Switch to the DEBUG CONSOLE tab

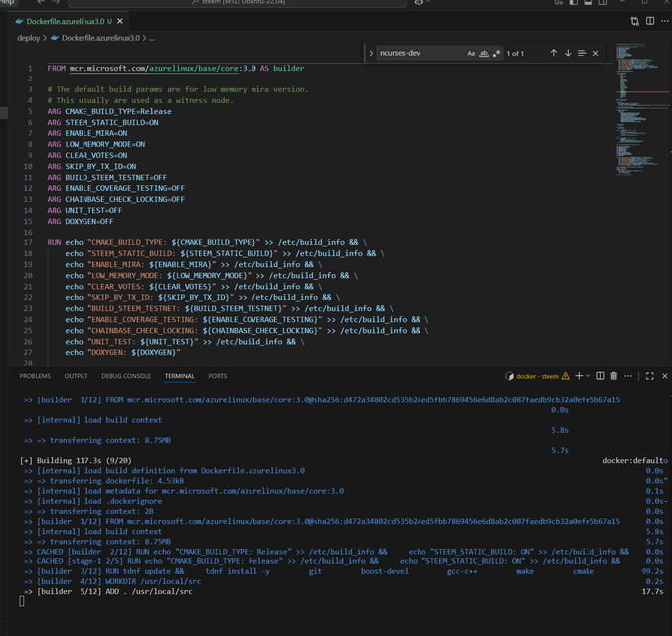point(126,376)
